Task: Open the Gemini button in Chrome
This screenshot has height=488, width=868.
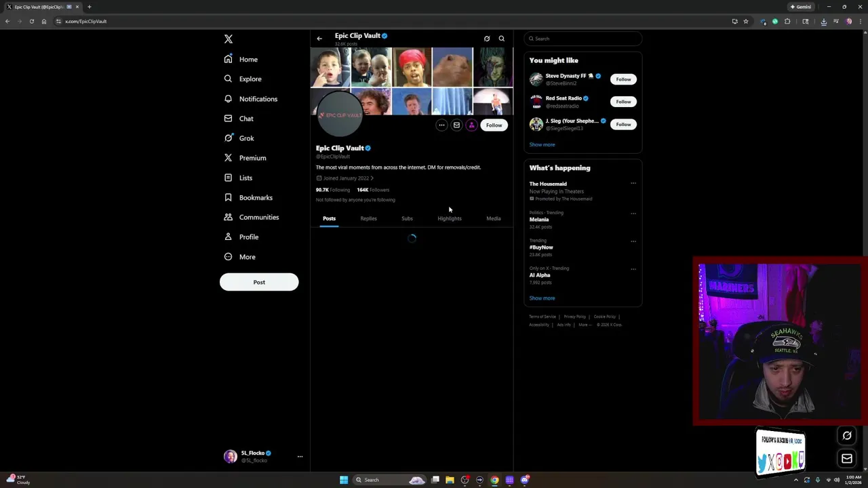Action: pos(801,7)
